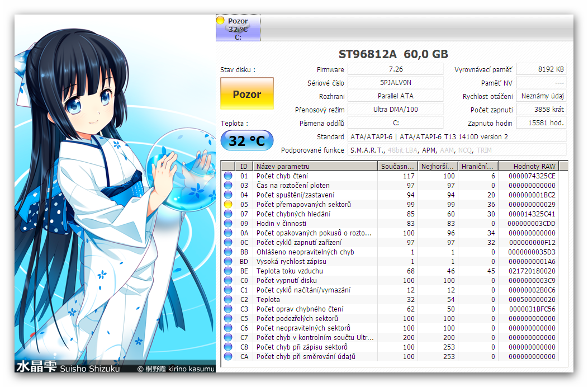Click the status orb beside Počet chybných hledání
This screenshot has height=387, width=588.
click(x=228, y=214)
